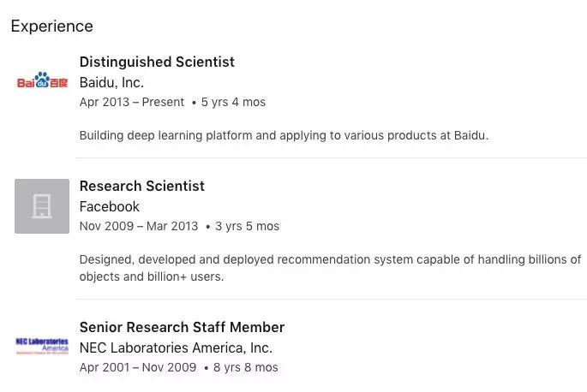
Task: Open the Facebook company name link
Action: (x=110, y=206)
